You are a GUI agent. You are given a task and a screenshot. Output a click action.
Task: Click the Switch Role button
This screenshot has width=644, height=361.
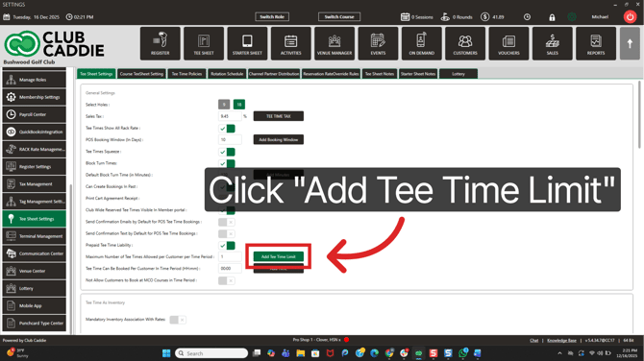click(272, 17)
